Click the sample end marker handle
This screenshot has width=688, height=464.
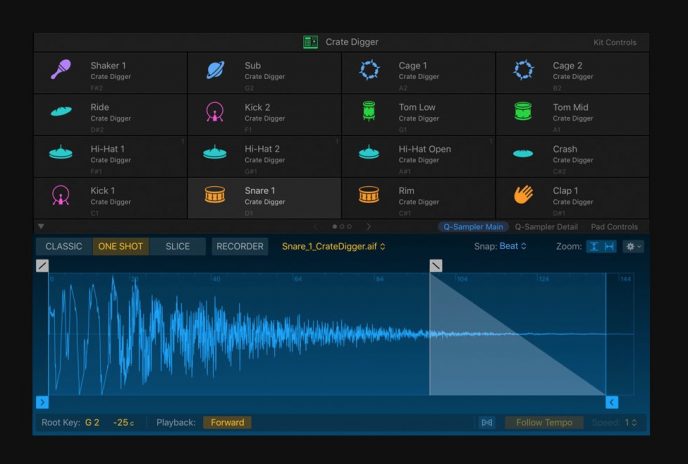click(612, 402)
